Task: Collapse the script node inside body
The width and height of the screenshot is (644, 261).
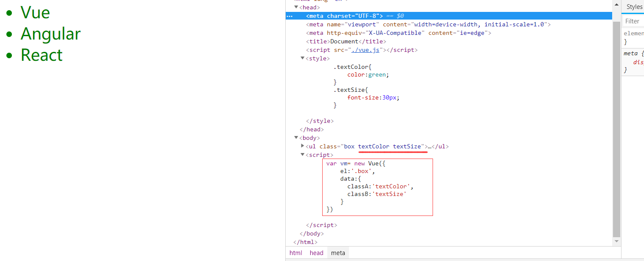Action: coord(303,155)
